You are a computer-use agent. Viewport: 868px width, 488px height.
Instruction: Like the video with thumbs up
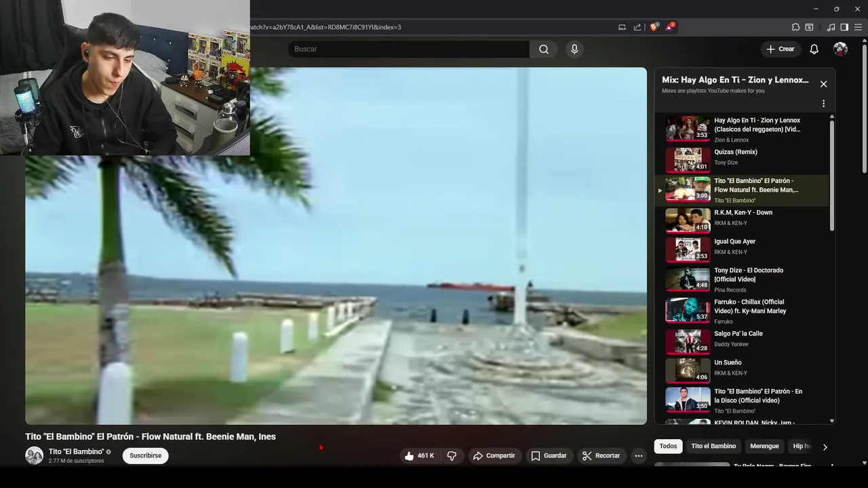click(x=419, y=456)
